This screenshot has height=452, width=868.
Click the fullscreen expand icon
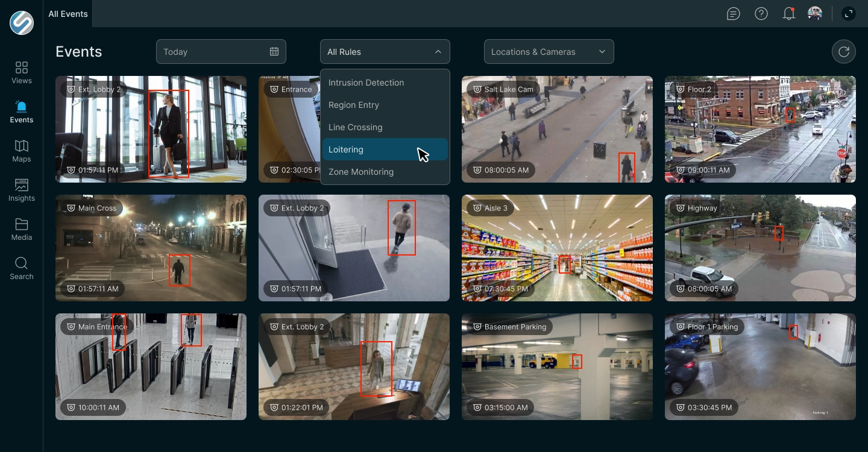click(848, 13)
